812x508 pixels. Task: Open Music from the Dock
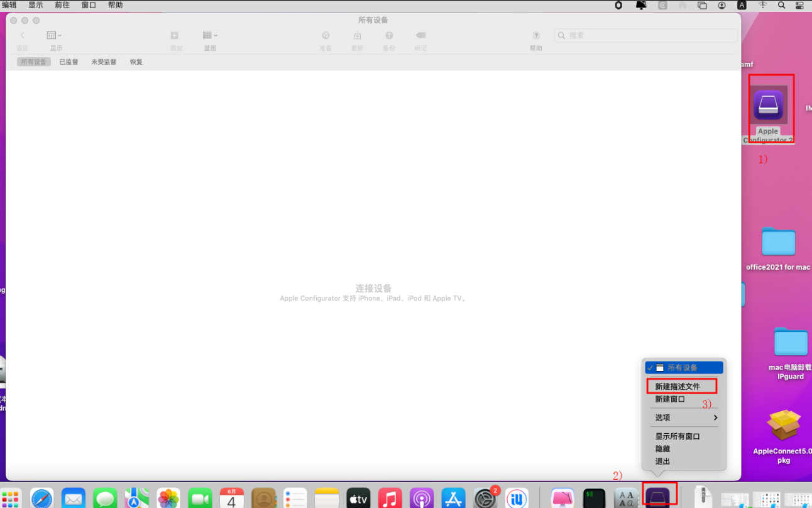[390, 499]
